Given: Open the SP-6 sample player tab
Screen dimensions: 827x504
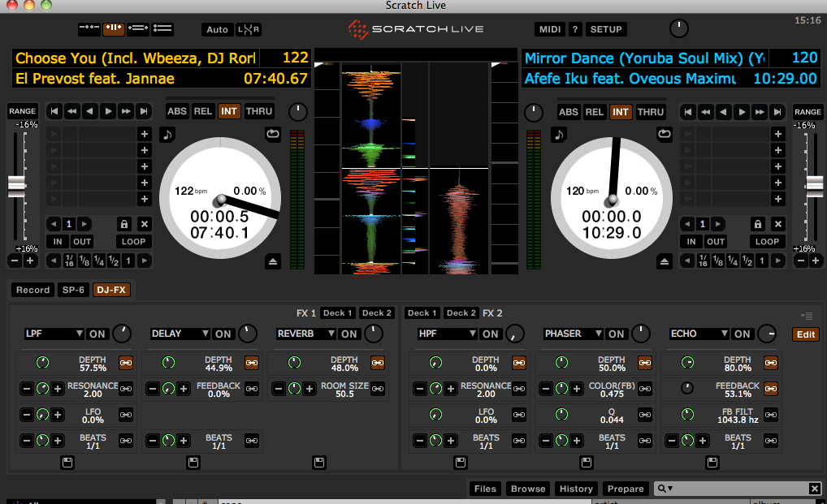Looking at the screenshot, I should pyautogui.click(x=73, y=290).
